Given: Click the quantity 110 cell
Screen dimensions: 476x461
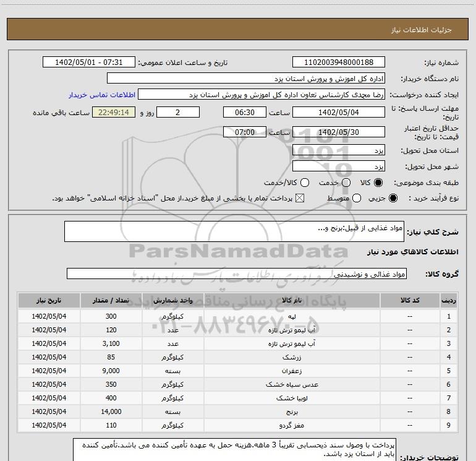Looking at the screenshot, I should (111, 425).
